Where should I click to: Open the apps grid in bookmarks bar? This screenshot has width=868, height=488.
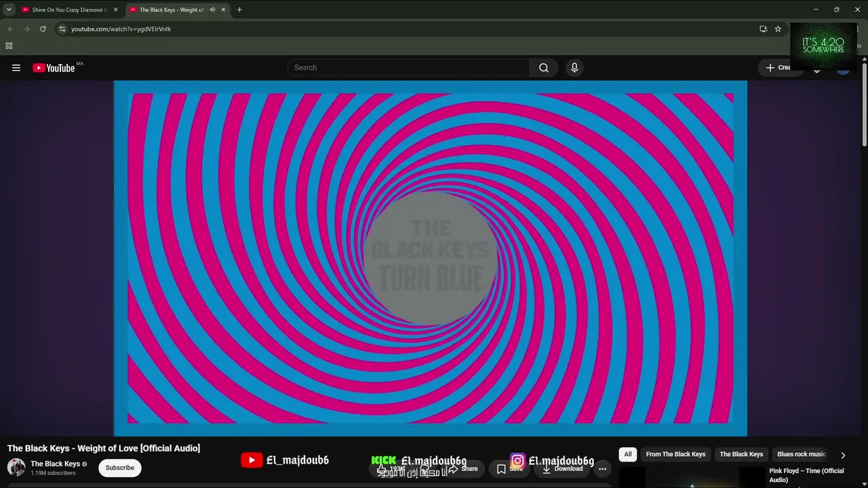pos(9,46)
